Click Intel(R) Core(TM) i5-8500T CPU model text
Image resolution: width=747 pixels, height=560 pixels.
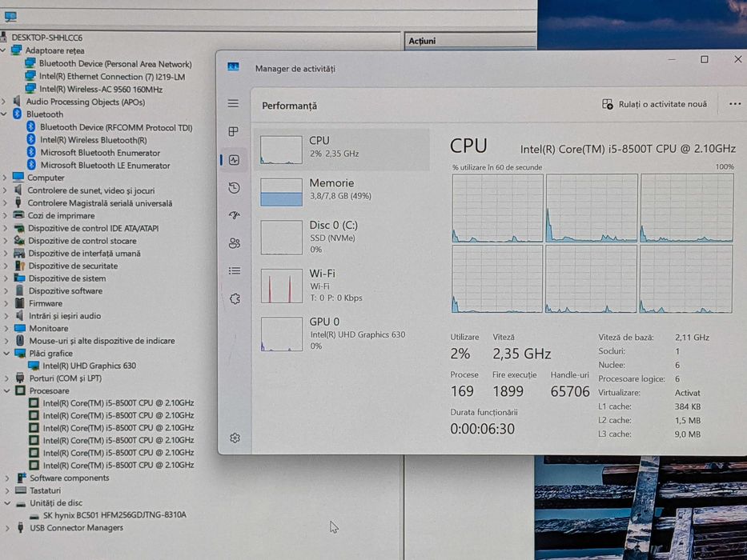(x=628, y=149)
